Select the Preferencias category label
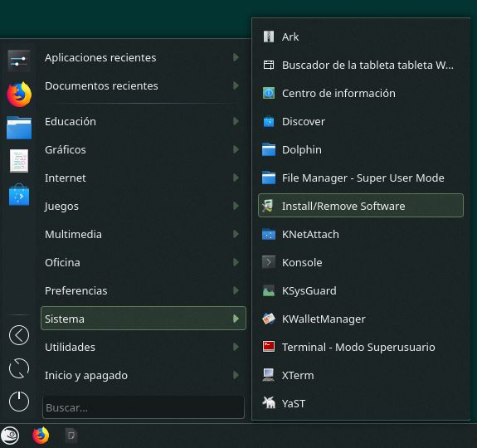 (75, 290)
